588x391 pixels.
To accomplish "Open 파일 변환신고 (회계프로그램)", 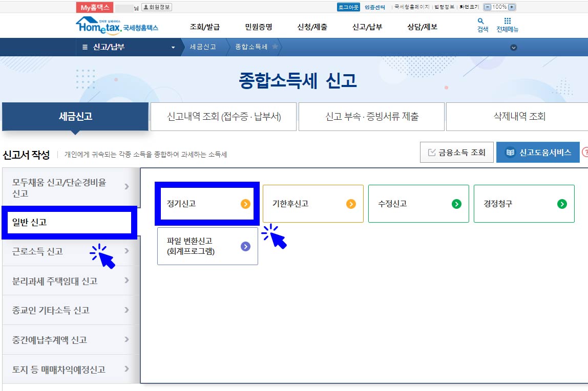I will tap(206, 246).
